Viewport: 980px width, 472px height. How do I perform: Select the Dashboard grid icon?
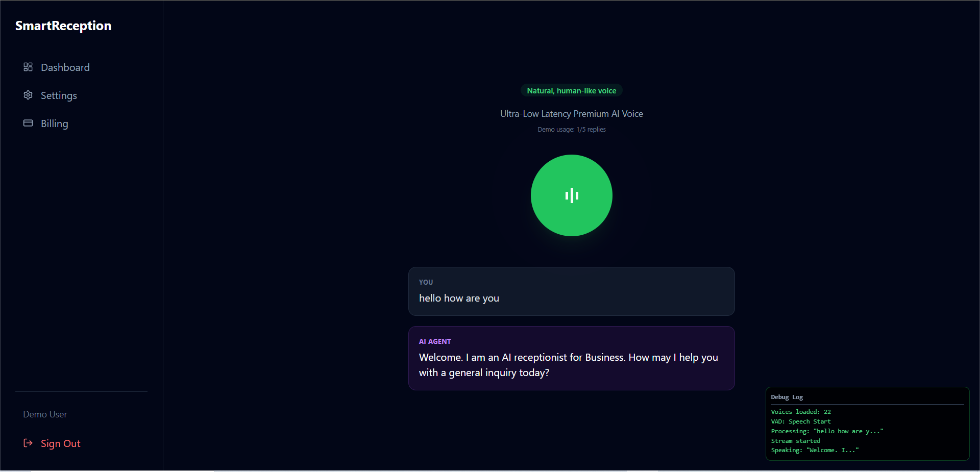coord(28,67)
